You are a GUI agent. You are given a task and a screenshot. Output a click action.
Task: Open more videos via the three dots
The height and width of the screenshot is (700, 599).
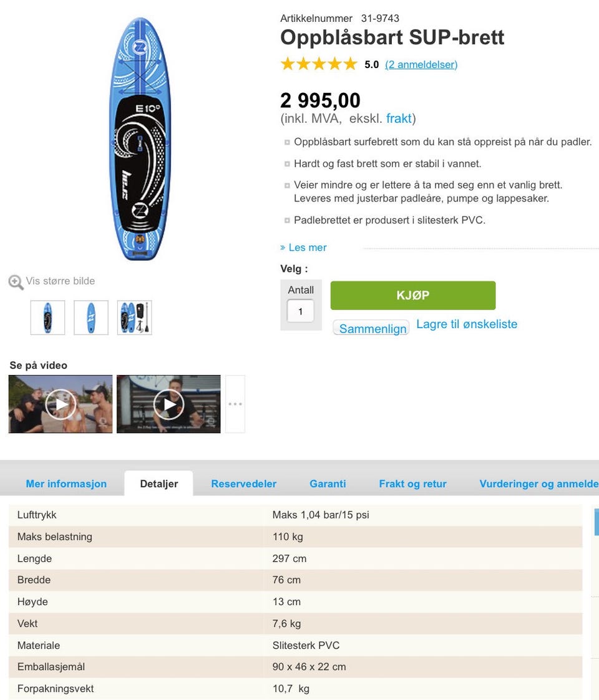[235, 404]
